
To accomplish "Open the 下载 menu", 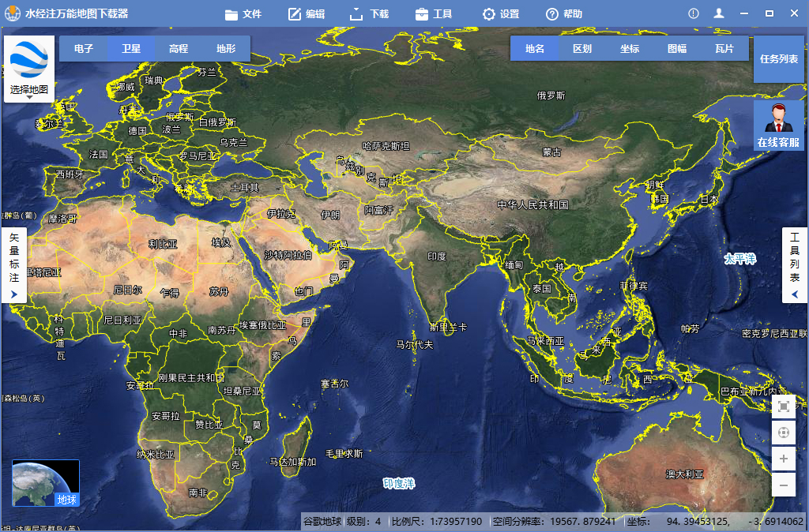I will 370,14.
